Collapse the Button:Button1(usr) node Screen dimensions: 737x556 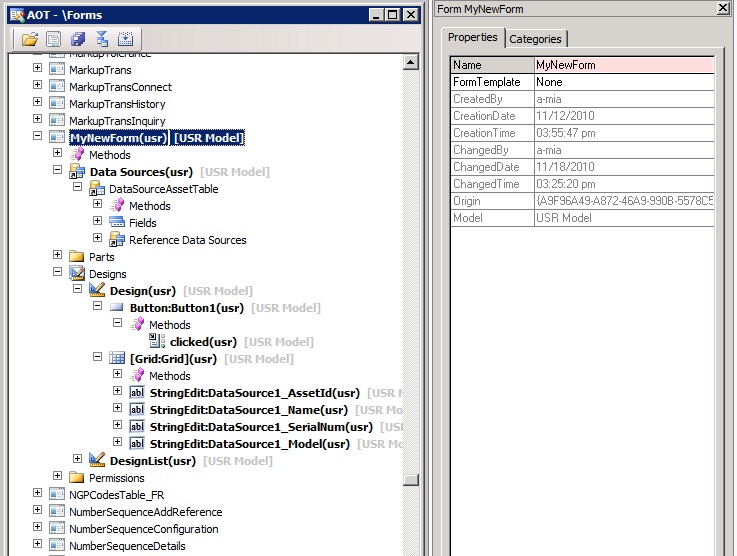[x=97, y=305]
